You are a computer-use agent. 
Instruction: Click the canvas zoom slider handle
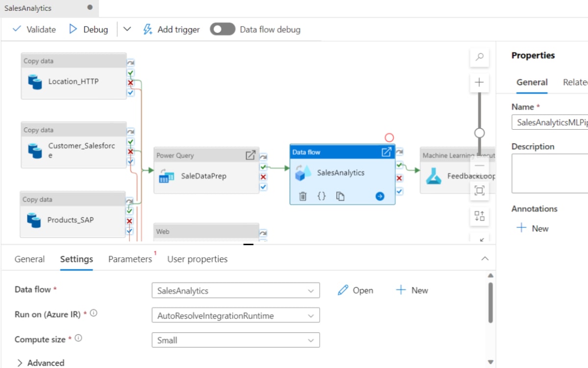tap(480, 133)
